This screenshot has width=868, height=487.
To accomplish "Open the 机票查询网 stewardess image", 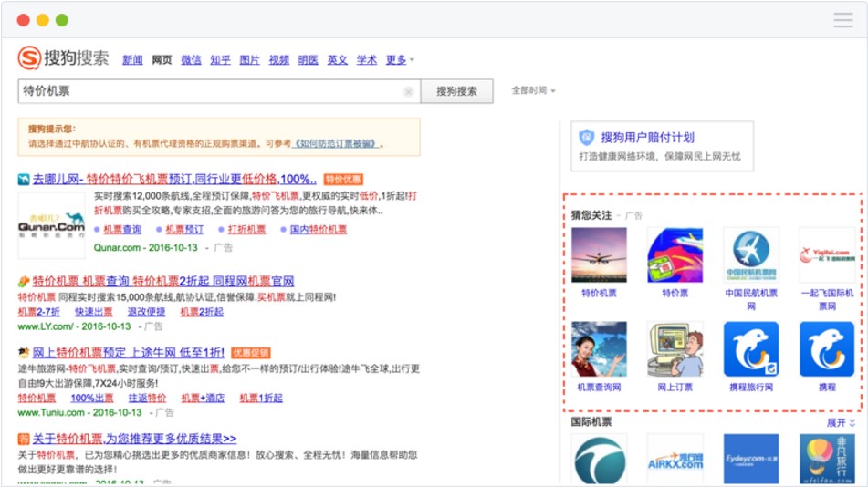I will coord(599,349).
